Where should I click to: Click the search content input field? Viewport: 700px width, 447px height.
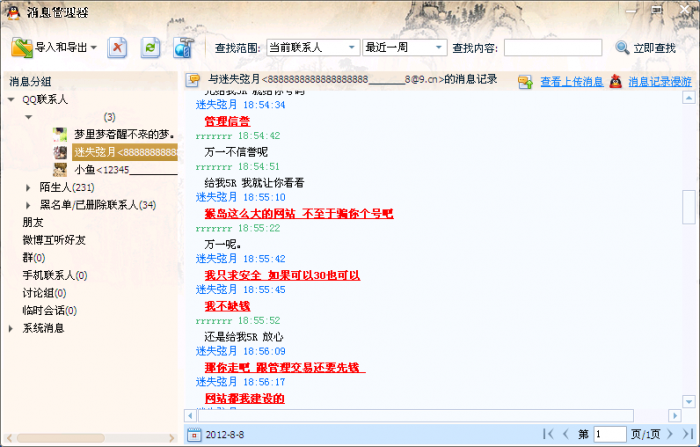click(553, 47)
